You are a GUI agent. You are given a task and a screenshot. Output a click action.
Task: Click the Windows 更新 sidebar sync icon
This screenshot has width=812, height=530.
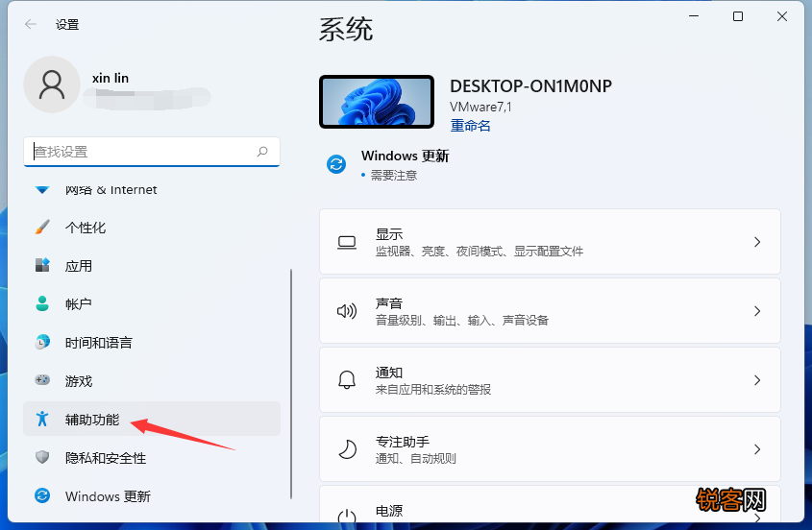[42, 495]
